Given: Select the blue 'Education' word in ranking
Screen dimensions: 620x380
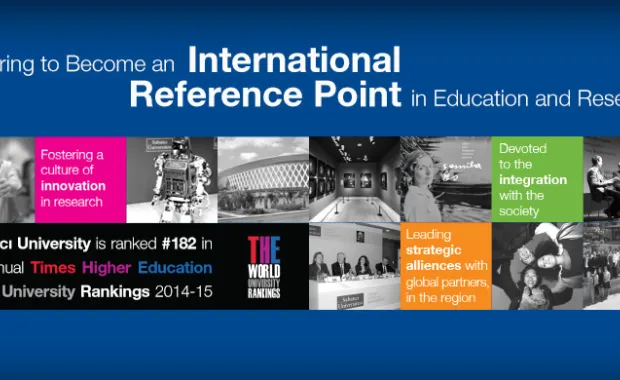Looking at the screenshot, I should click(x=175, y=268).
